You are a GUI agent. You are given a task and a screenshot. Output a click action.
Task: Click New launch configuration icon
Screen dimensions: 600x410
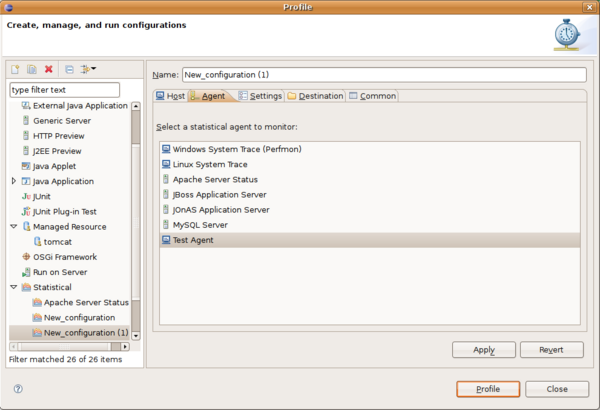coord(15,69)
